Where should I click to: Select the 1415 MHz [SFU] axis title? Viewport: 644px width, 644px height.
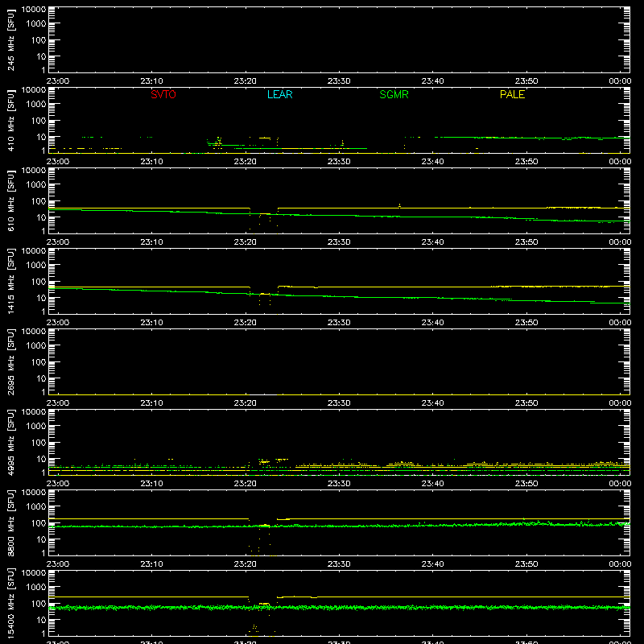pos(10,282)
